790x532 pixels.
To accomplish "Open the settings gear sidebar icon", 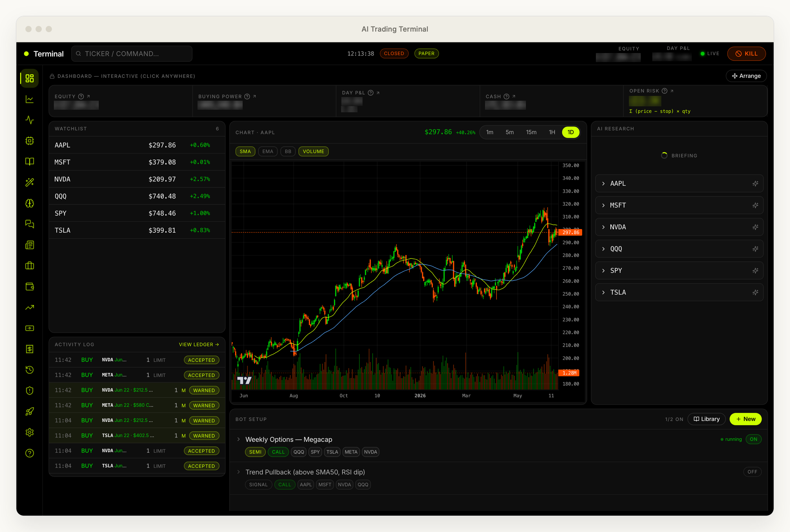I will [30, 432].
